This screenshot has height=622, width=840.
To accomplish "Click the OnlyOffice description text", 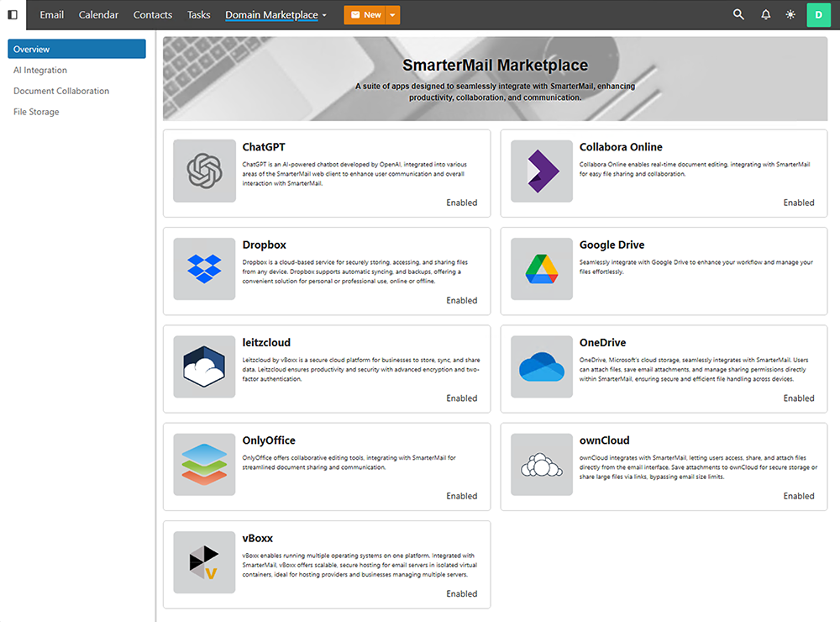I will point(349,462).
